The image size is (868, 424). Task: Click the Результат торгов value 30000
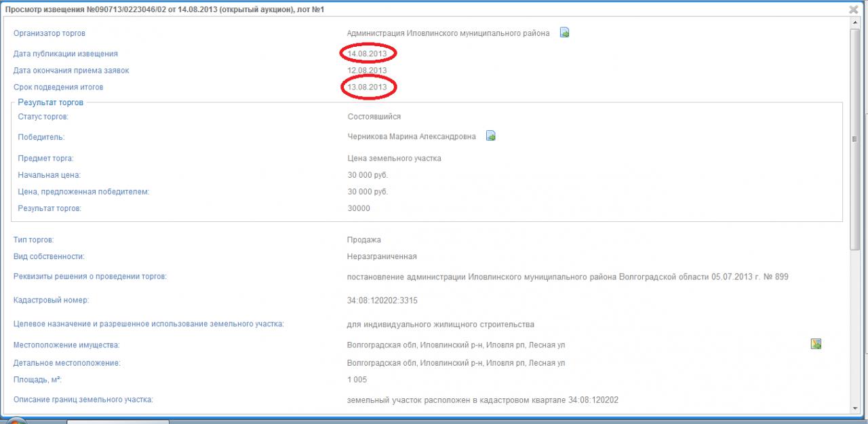click(x=359, y=208)
